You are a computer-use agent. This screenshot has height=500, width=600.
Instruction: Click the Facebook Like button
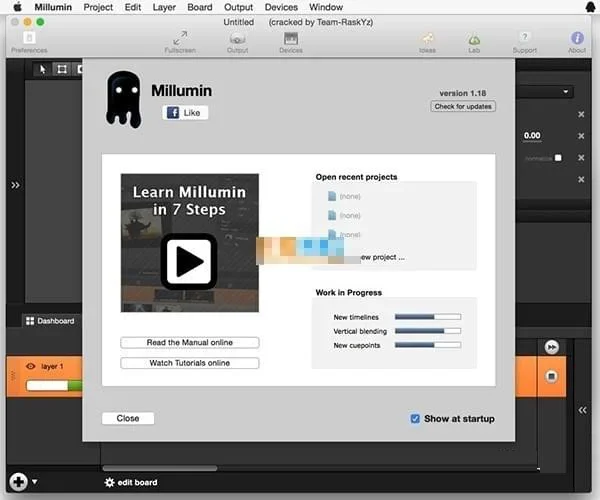(185, 112)
